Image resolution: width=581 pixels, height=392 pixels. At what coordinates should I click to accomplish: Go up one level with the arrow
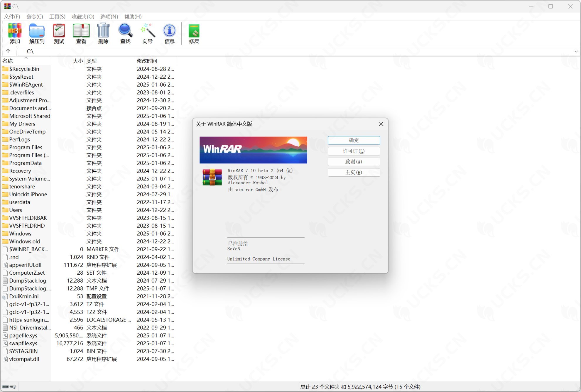pos(8,51)
